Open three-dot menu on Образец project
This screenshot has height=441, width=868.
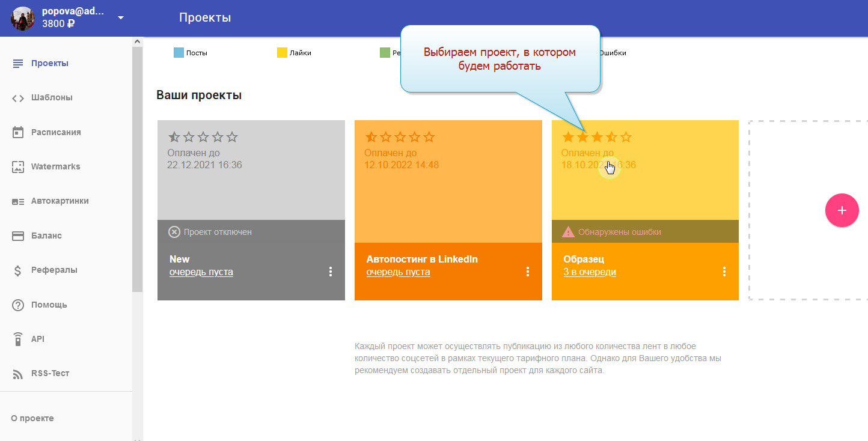click(724, 272)
